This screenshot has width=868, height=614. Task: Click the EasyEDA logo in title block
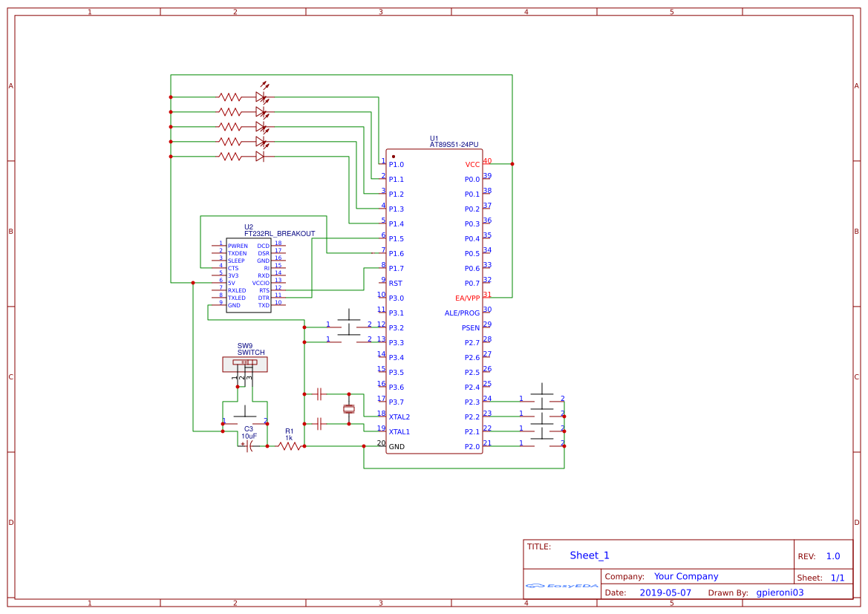[562, 586]
